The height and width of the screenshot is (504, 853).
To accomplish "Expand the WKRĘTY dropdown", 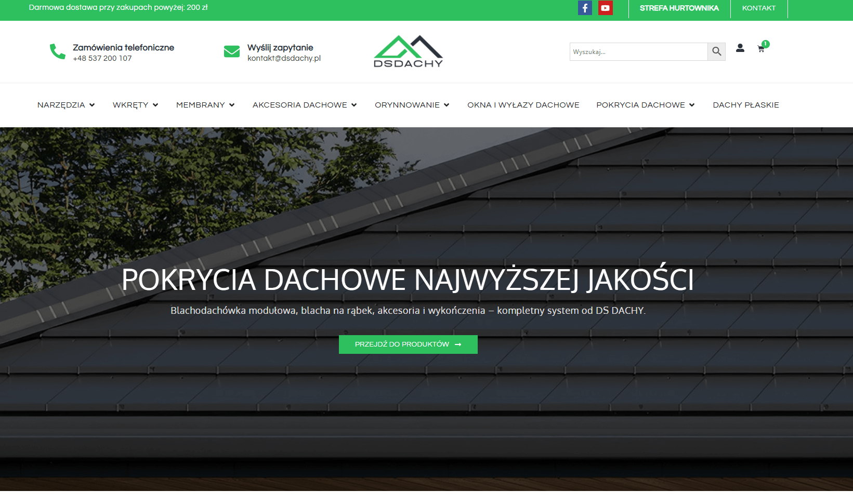I will tap(135, 105).
